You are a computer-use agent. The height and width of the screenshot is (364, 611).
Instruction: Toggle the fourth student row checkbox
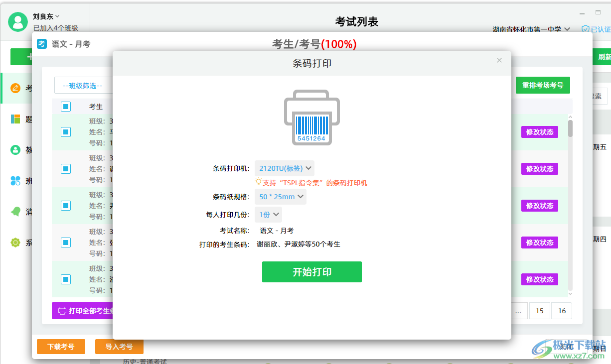pyautogui.click(x=66, y=243)
